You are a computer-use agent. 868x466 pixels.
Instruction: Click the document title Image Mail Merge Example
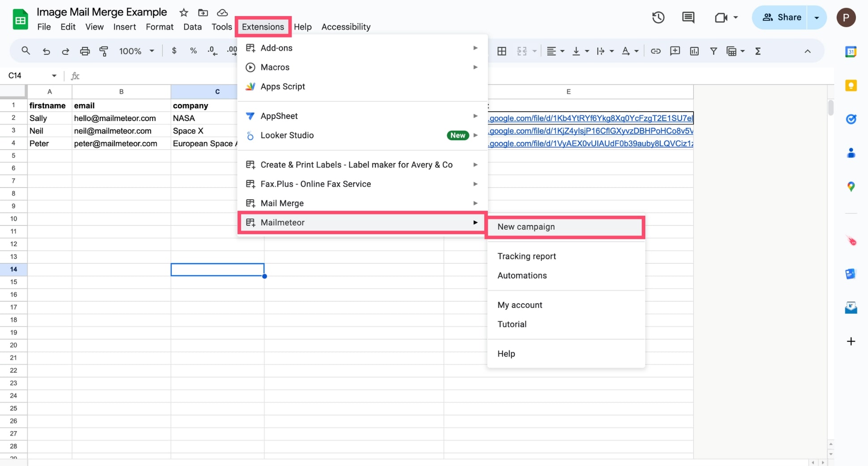[102, 12]
